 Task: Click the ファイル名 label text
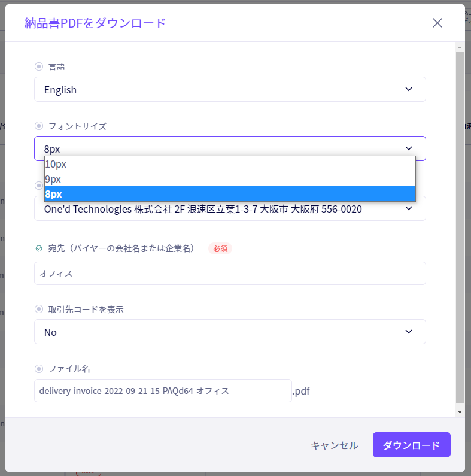(x=69, y=369)
